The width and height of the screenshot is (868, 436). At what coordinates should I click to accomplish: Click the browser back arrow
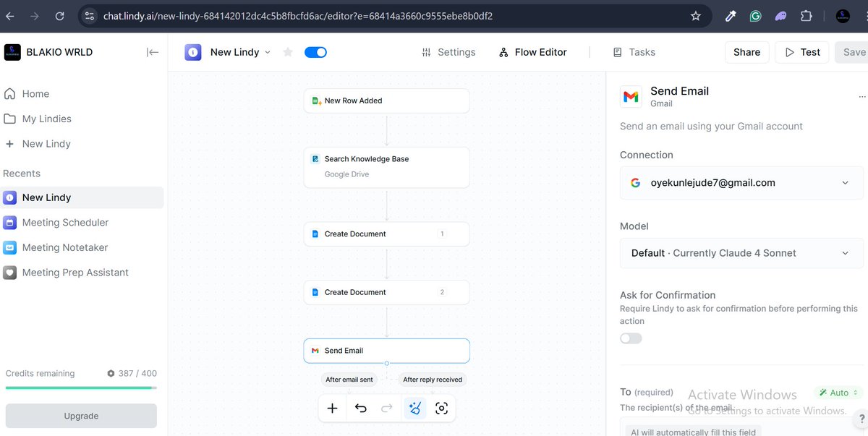(x=10, y=16)
